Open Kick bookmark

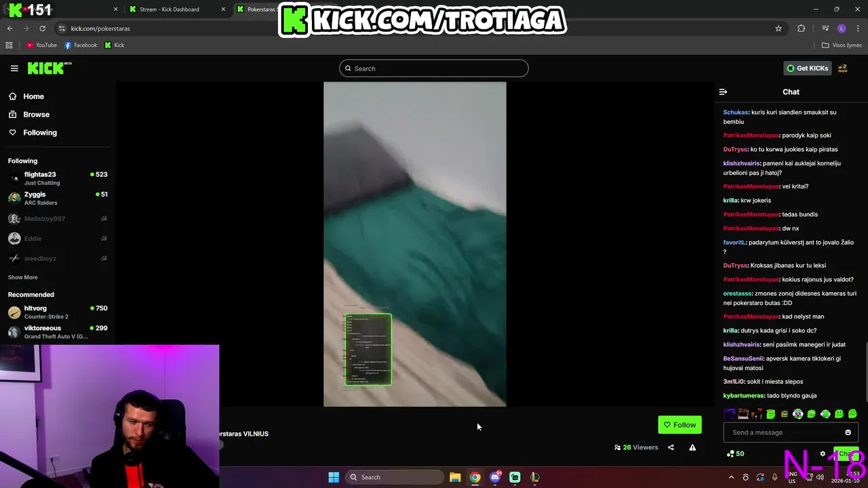tap(115, 45)
